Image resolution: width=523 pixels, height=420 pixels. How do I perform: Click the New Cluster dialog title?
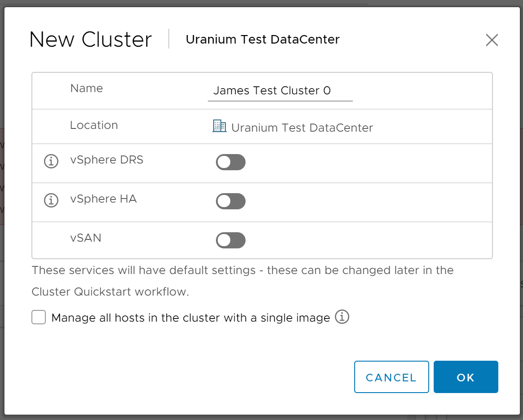[x=91, y=40]
